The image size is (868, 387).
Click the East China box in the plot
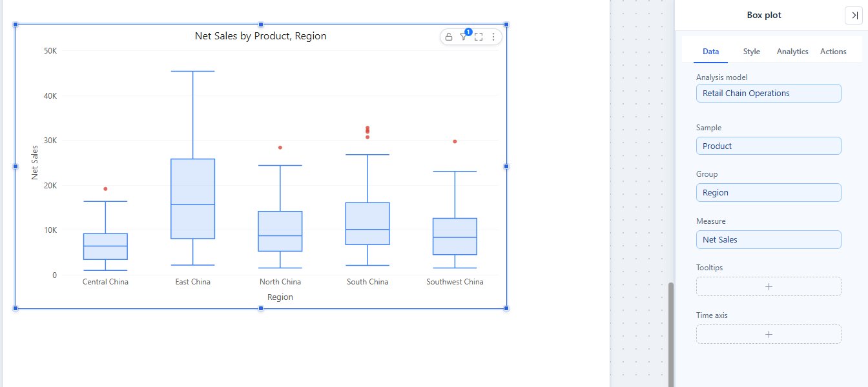coord(192,199)
